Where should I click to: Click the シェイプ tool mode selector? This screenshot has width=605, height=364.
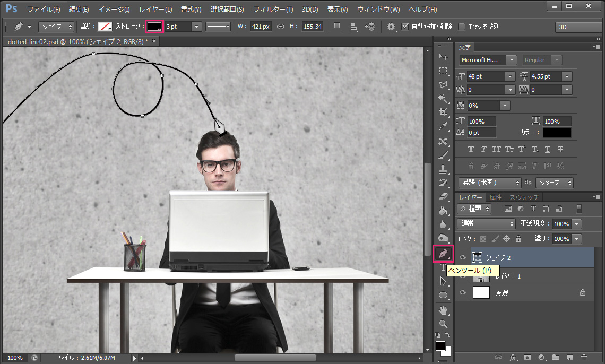(56, 27)
